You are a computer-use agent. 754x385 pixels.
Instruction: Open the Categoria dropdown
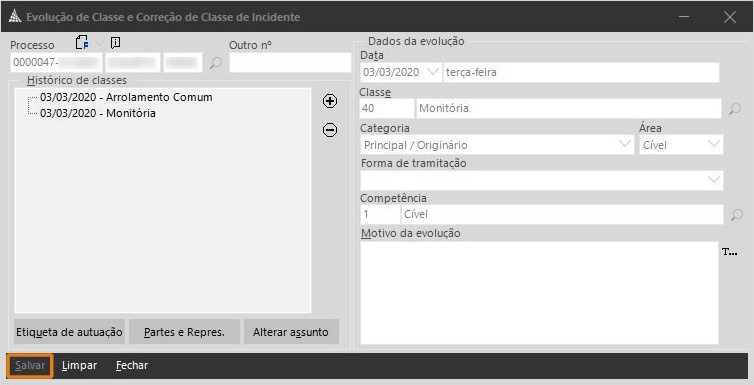pos(625,144)
